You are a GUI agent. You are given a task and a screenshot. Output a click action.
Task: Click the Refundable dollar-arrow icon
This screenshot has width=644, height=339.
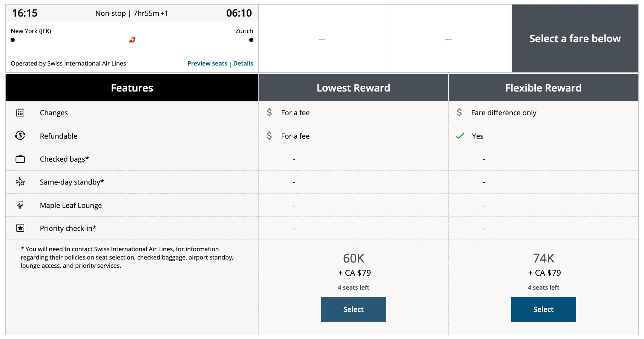[x=20, y=136]
